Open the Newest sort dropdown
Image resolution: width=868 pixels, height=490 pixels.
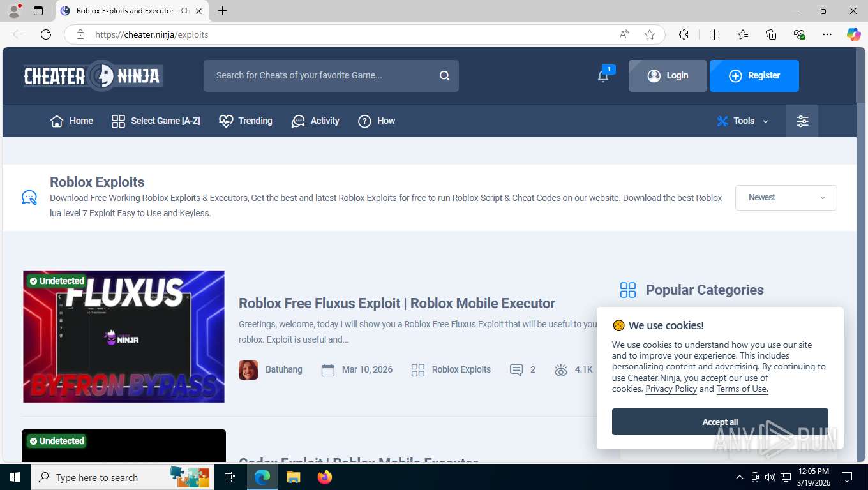pyautogui.click(x=786, y=198)
